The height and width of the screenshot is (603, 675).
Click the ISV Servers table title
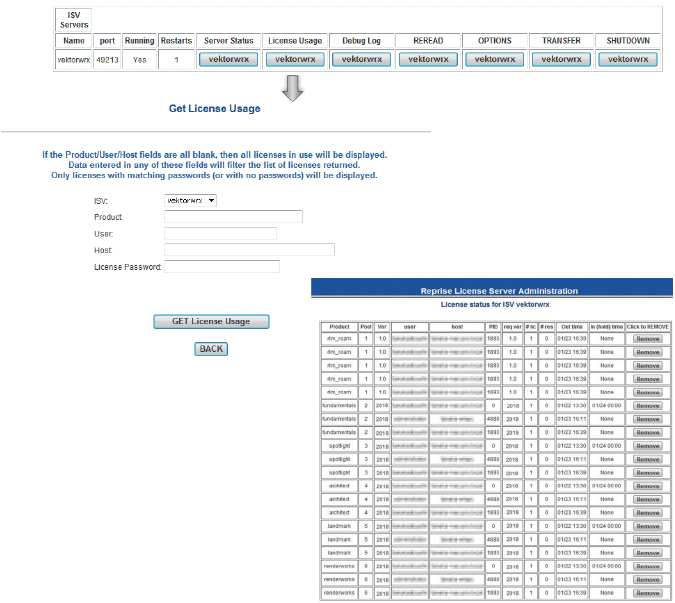coord(74,20)
